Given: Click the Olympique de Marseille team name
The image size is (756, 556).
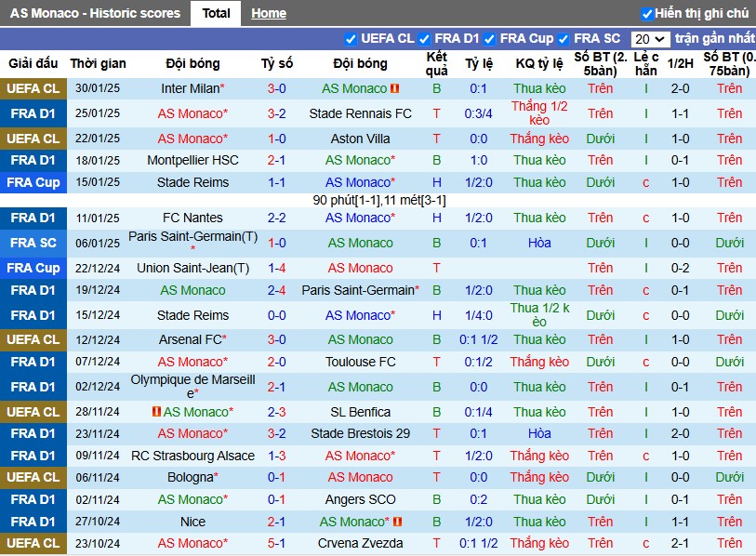Looking at the screenshot, I should point(192,387).
